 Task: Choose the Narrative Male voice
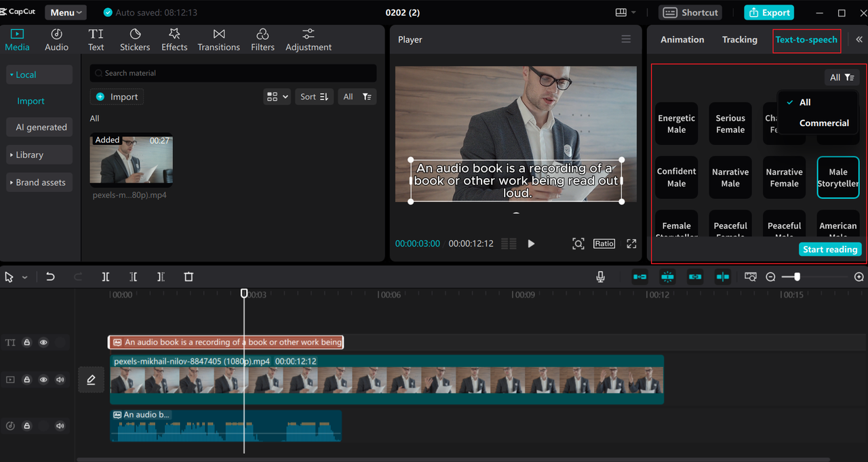point(730,177)
